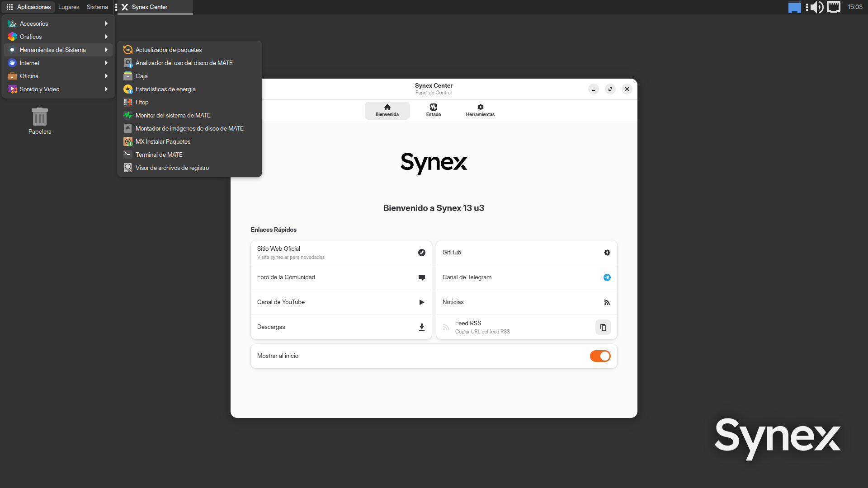868x488 pixels.
Task: Open the Papelera on the desktop
Action: coord(39,120)
